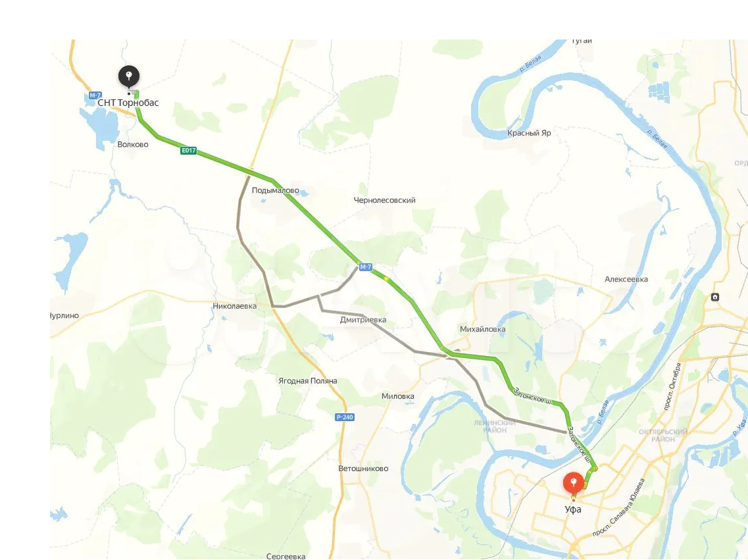Image resolution: width=748 pixels, height=560 pixels.
Task: Select the СНТ Торнобас place label
Action: point(128,103)
